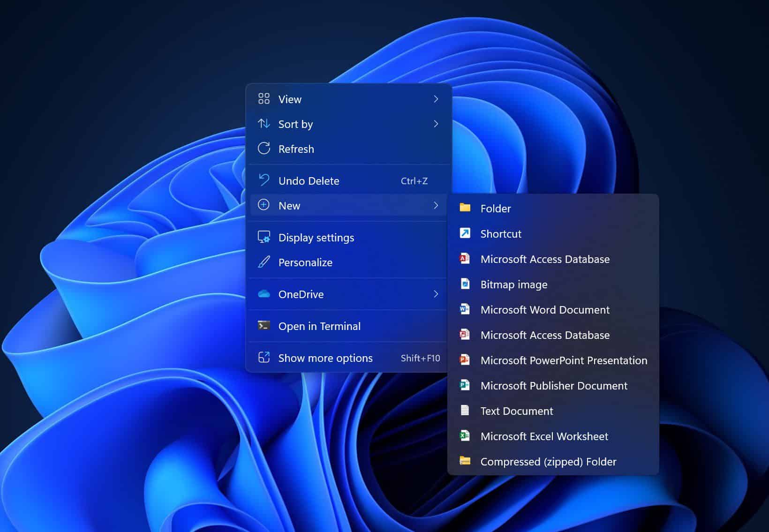Viewport: 769px width, 532px height.
Task: Click the Undo Delete curved arrow icon
Action: [x=264, y=180]
